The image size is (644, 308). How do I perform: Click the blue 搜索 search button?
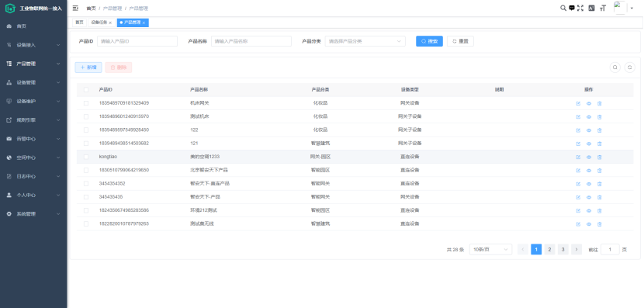coord(429,41)
